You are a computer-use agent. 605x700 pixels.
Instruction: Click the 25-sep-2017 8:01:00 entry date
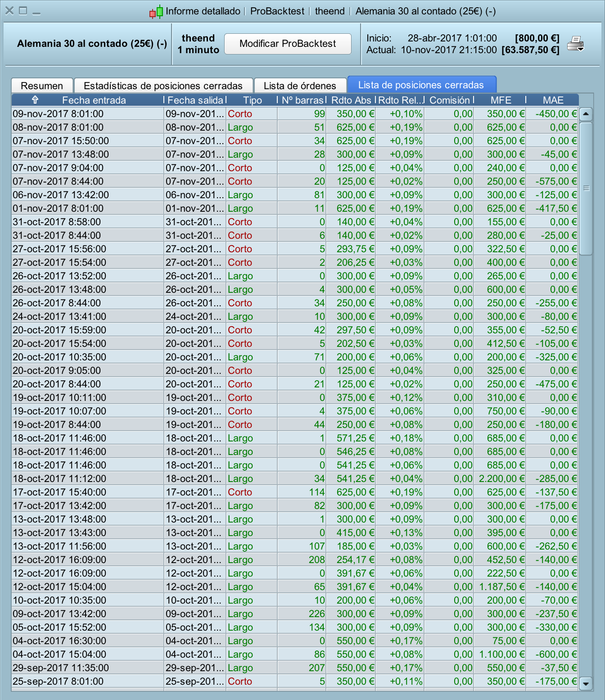[58, 682]
